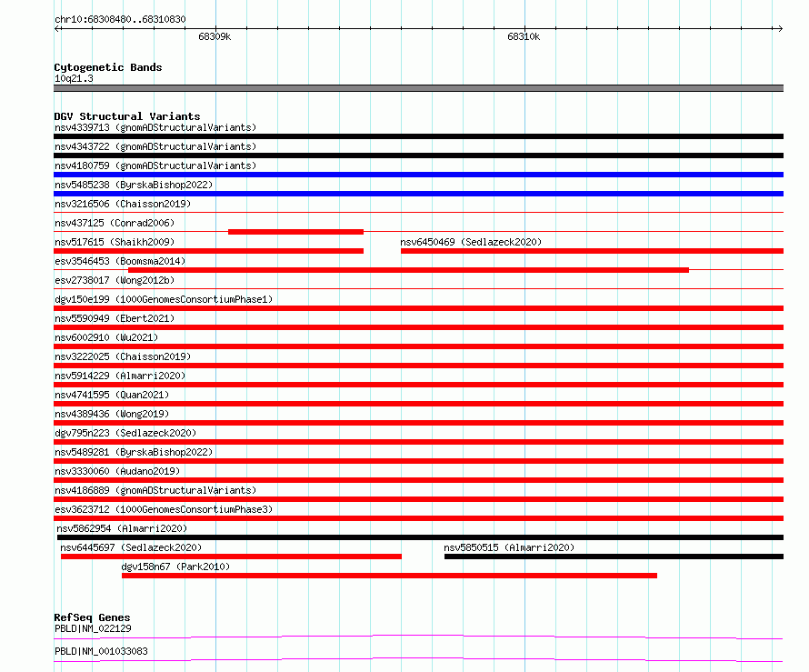Click the red bar of nsv6445697

coord(231,557)
